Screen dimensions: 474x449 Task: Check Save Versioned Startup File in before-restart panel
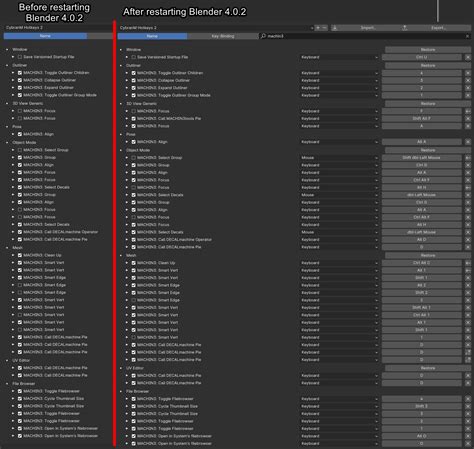point(20,57)
